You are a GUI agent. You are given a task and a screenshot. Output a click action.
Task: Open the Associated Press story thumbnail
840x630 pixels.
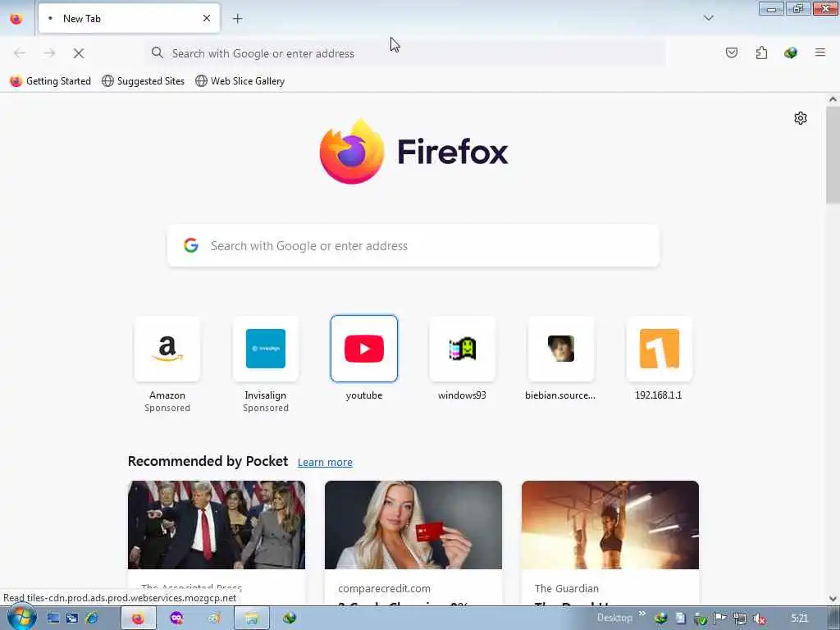pyautogui.click(x=217, y=525)
